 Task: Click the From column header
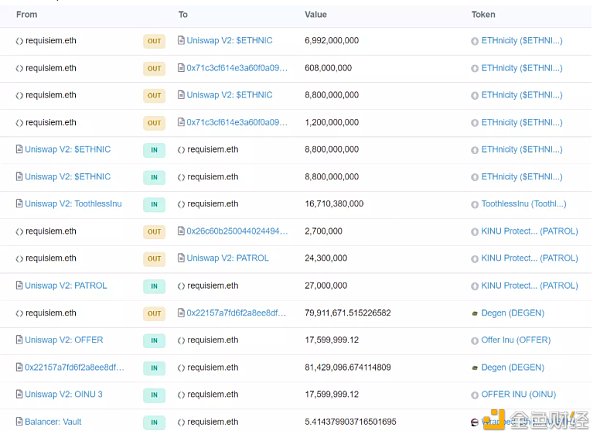tap(27, 15)
